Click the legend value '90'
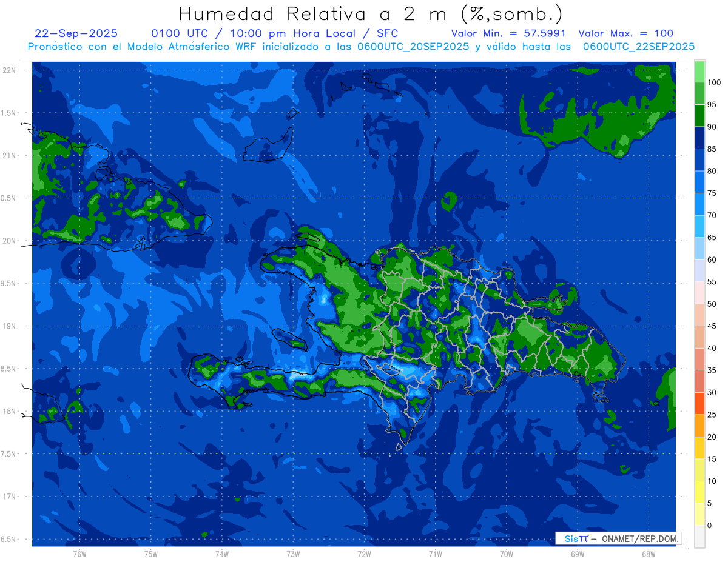The height and width of the screenshot is (562, 728). (712, 127)
